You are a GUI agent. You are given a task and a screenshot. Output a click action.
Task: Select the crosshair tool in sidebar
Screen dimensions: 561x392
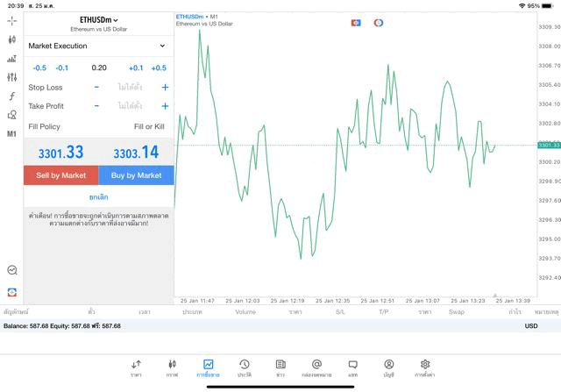[x=11, y=20]
